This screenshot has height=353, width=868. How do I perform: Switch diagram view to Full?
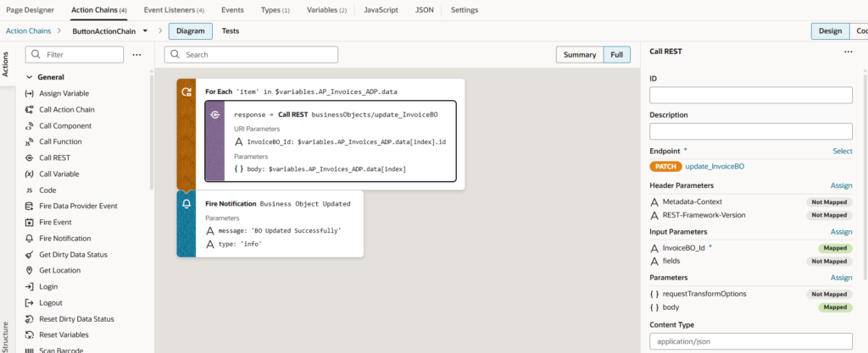[x=616, y=55]
